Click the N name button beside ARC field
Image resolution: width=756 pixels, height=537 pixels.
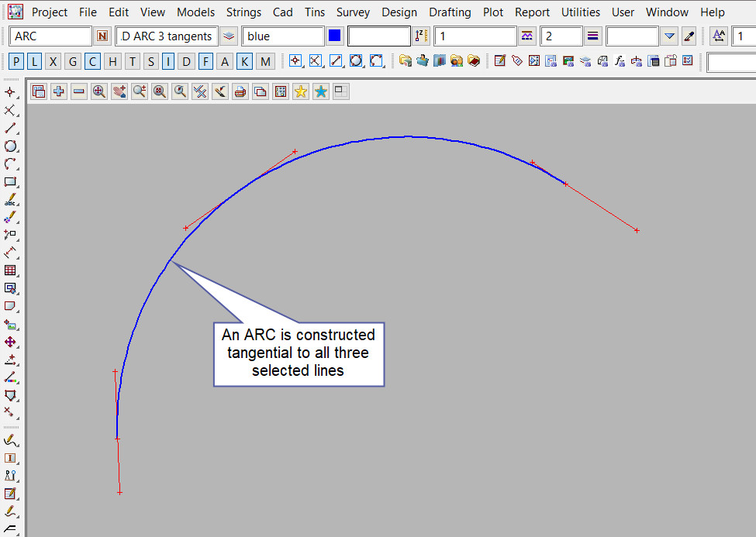(102, 36)
